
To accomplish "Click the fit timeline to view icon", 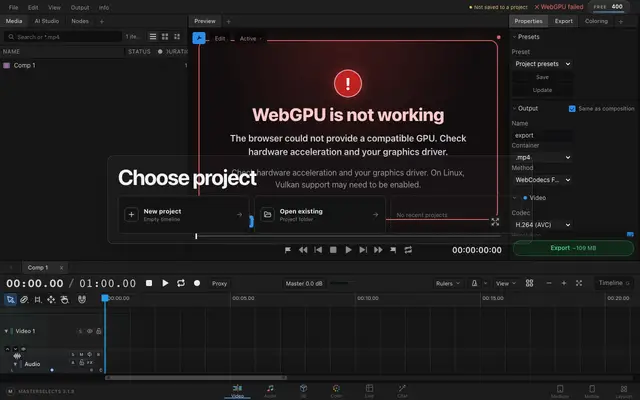I will [579, 283].
